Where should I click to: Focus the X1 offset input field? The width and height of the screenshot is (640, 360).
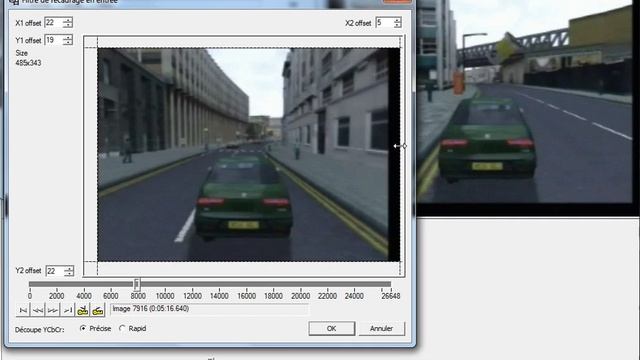point(53,22)
